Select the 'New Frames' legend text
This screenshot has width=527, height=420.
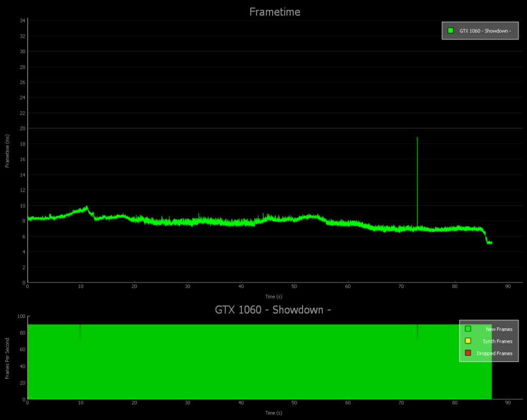[499, 329]
